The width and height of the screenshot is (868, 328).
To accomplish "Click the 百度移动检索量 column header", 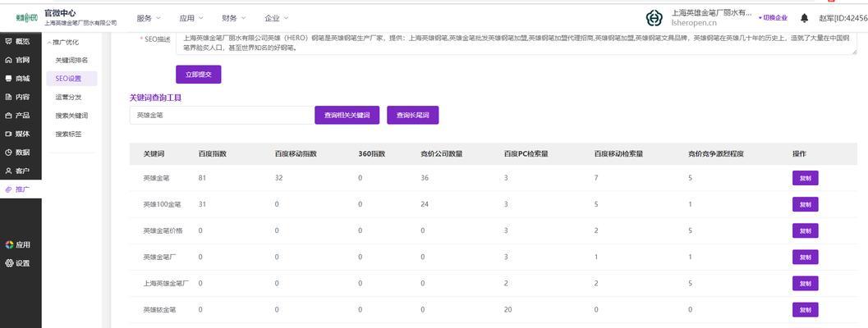I will [x=618, y=154].
